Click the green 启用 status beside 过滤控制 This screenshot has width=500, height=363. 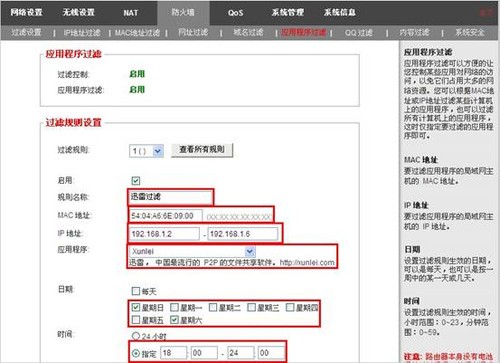point(137,74)
